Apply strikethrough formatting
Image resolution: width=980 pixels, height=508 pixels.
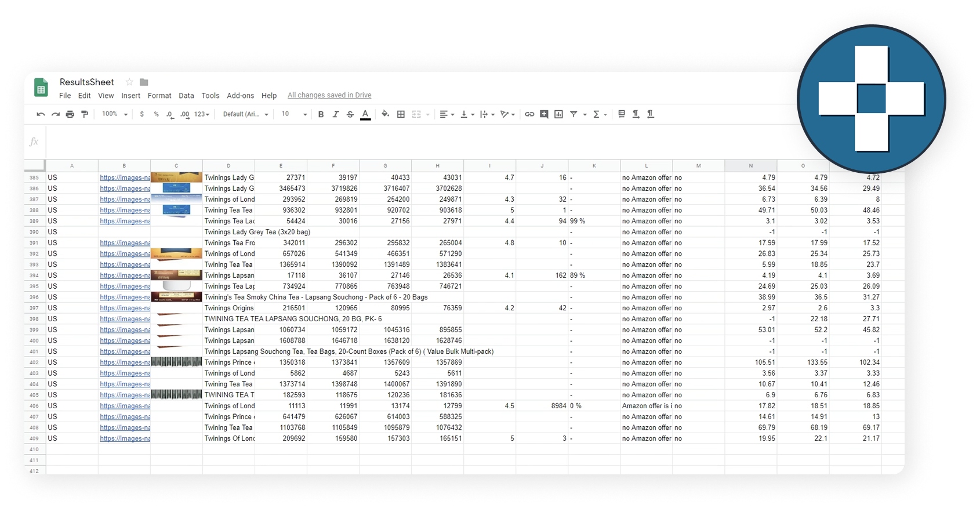point(350,114)
